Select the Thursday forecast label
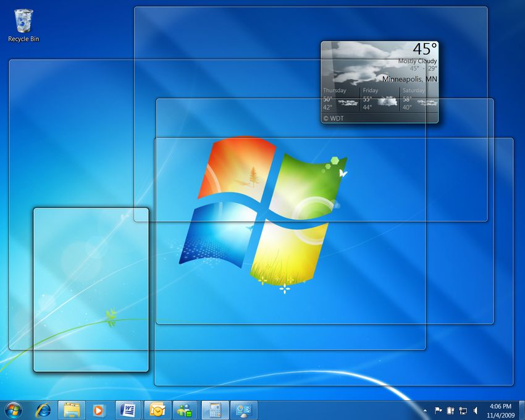Screen dimensions: 525x420 tap(335, 90)
